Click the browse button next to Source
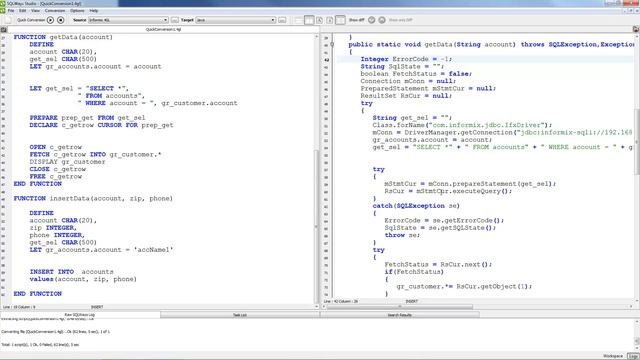The image size is (640, 360). tap(175, 20)
